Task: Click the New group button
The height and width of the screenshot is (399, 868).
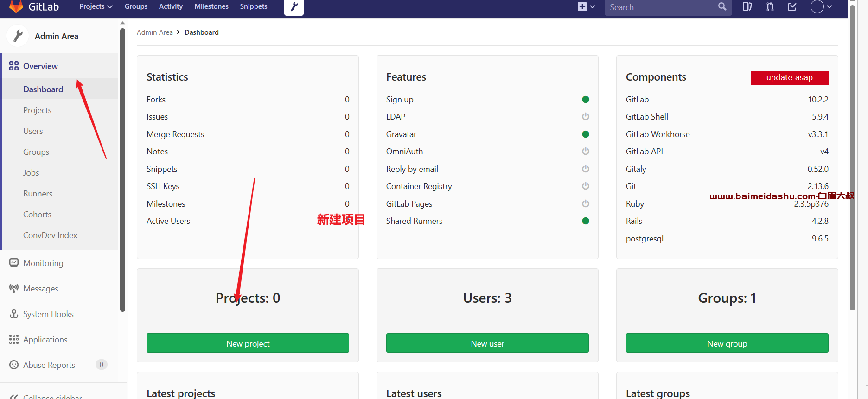Action: coord(727,343)
